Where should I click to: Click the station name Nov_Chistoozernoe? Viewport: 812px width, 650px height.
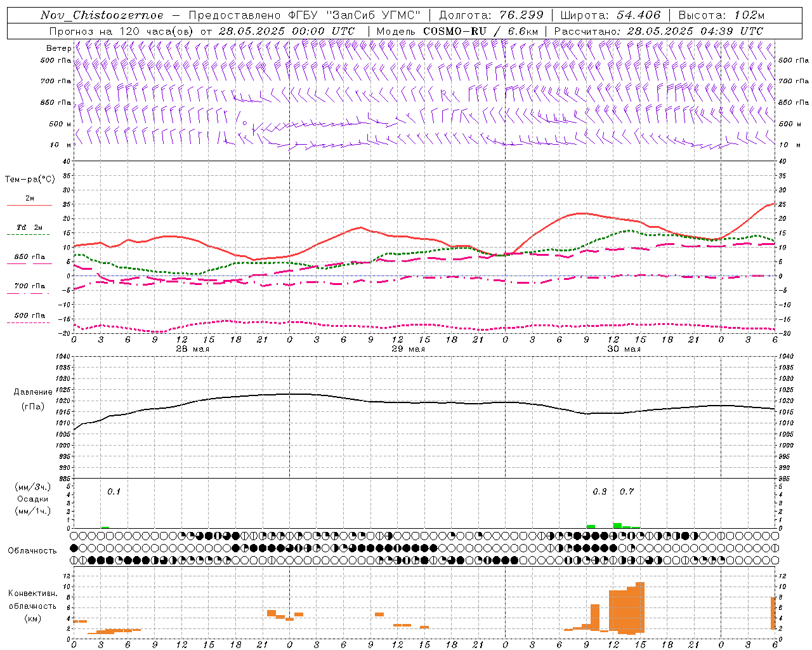click(x=101, y=15)
